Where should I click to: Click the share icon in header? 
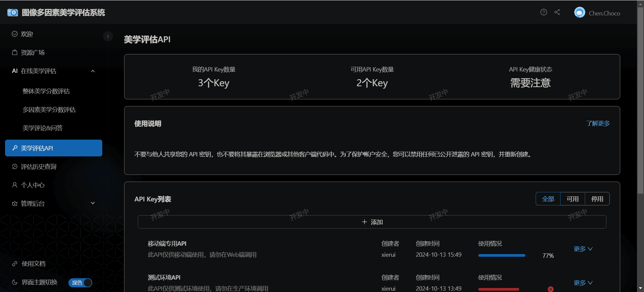(557, 12)
